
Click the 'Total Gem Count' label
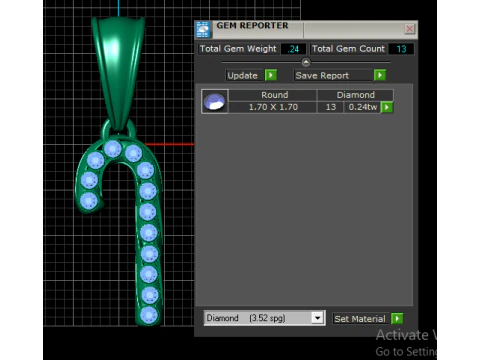[x=348, y=49]
